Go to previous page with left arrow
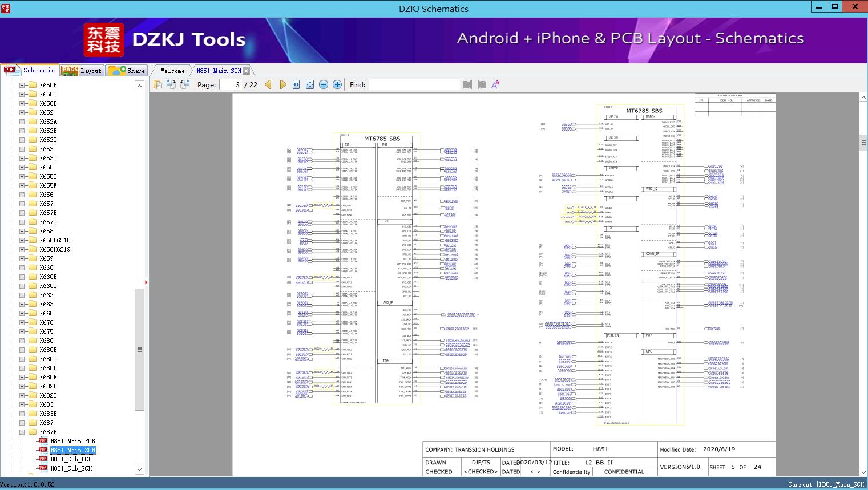This screenshot has width=868, height=490. click(268, 84)
